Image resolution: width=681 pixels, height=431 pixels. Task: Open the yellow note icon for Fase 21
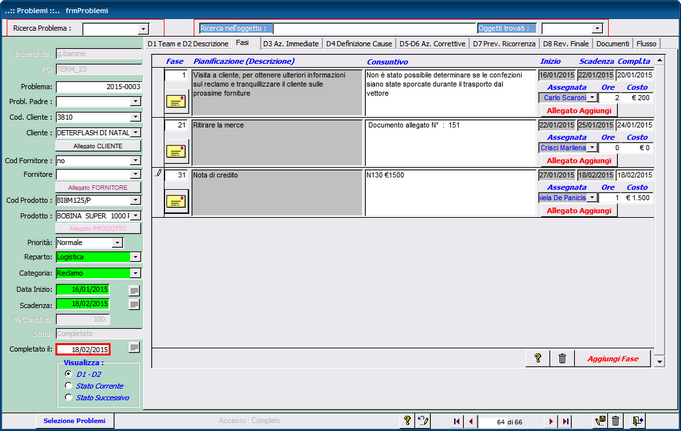[176, 152]
